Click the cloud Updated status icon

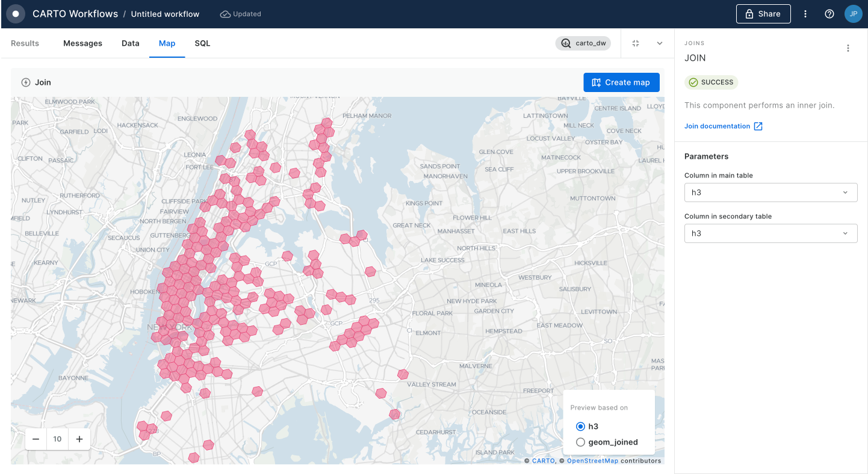pos(225,14)
